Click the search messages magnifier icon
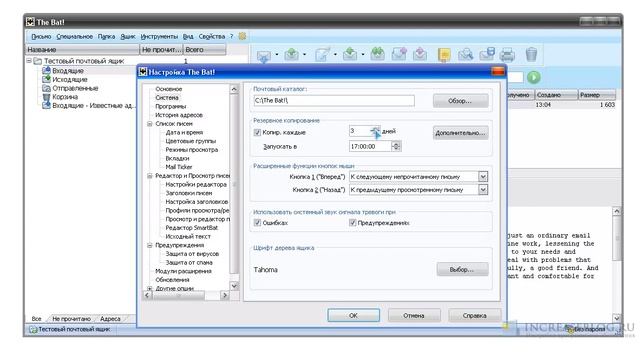 coord(465,54)
